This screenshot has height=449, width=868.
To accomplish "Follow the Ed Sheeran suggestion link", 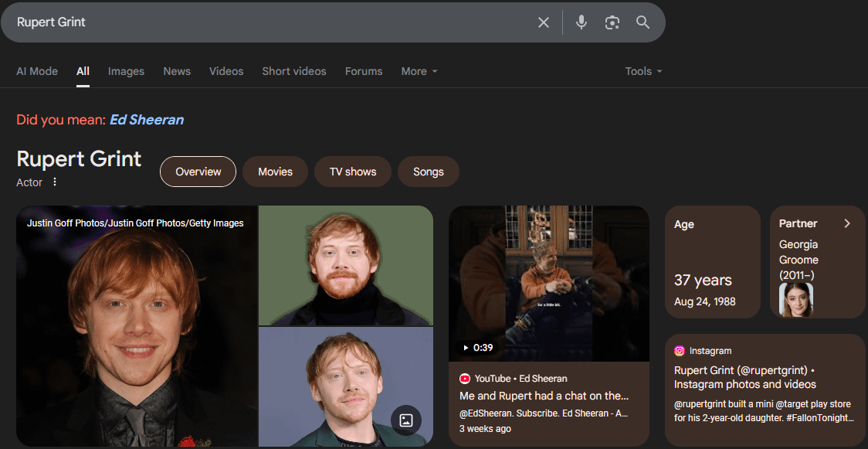I will [x=147, y=120].
